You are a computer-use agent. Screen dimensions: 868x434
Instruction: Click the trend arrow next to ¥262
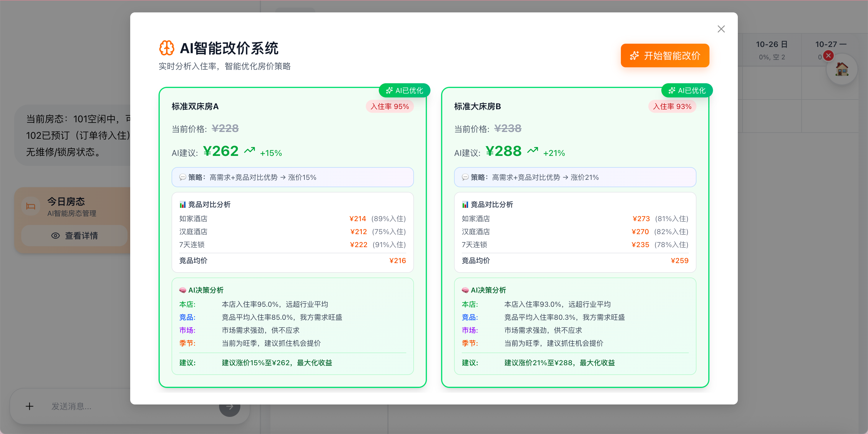click(249, 150)
